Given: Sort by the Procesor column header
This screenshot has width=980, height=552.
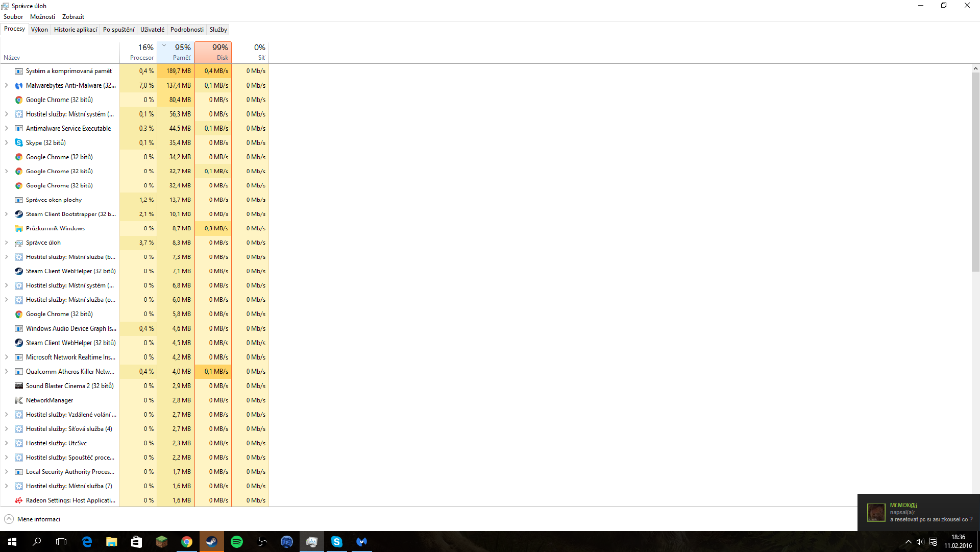Looking at the screenshot, I should pyautogui.click(x=138, y=52).
